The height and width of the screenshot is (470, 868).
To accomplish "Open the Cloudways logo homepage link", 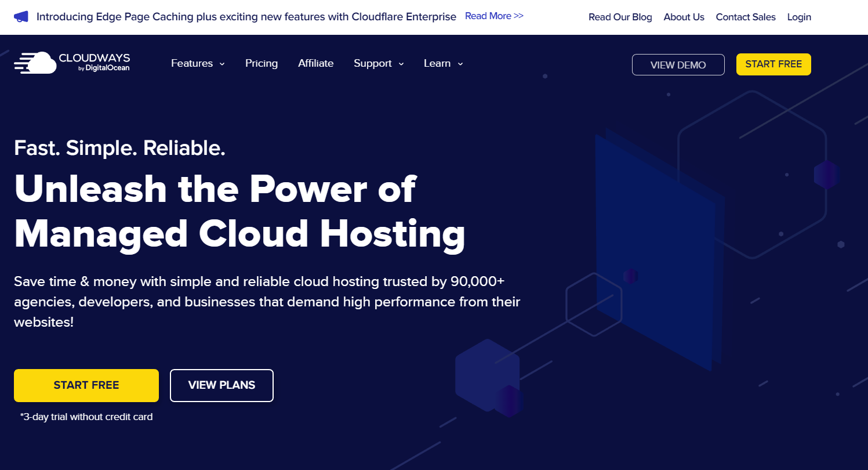I will [72, 63].
